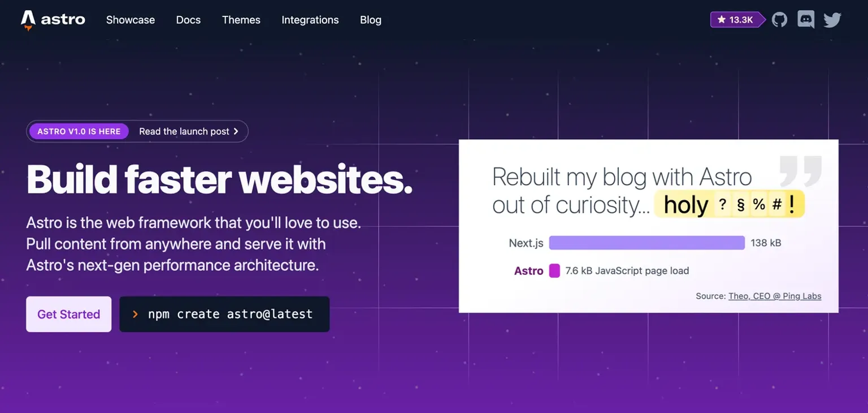Click the 13.3K star badge
This screenshot has width=868, height=413.
click(735, 20)
